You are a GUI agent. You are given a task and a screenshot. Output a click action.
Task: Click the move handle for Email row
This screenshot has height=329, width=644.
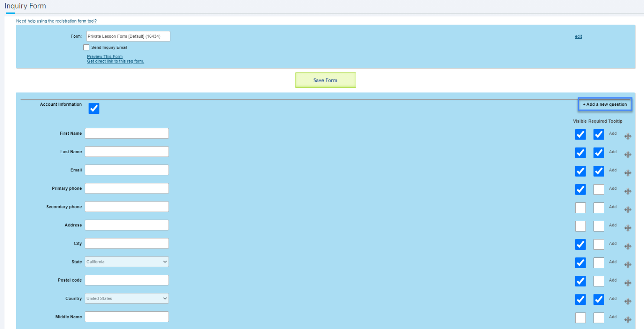pyautogui.click(x=628, y=173)
